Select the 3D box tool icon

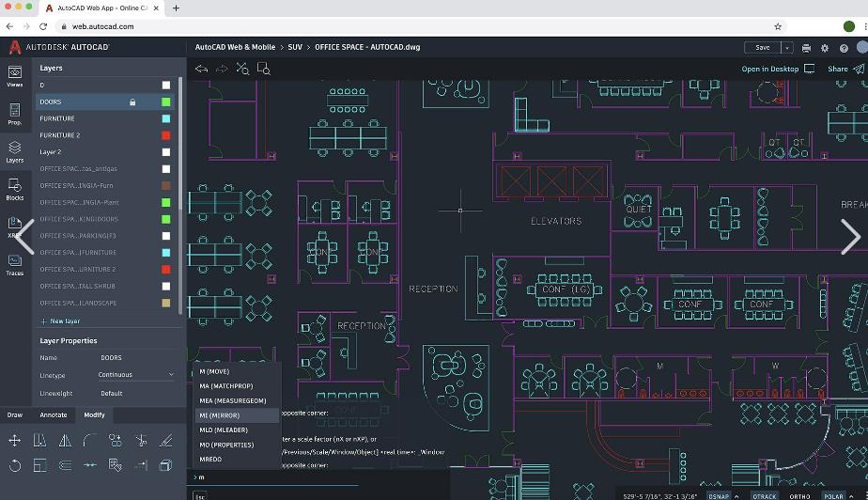click(165, 465)
